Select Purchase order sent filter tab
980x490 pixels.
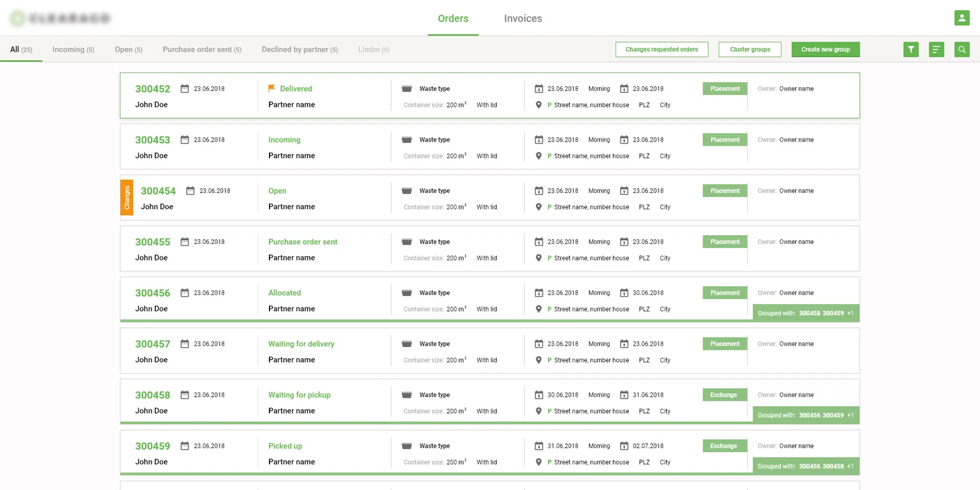pyautogui.click(x=202, y=49)
